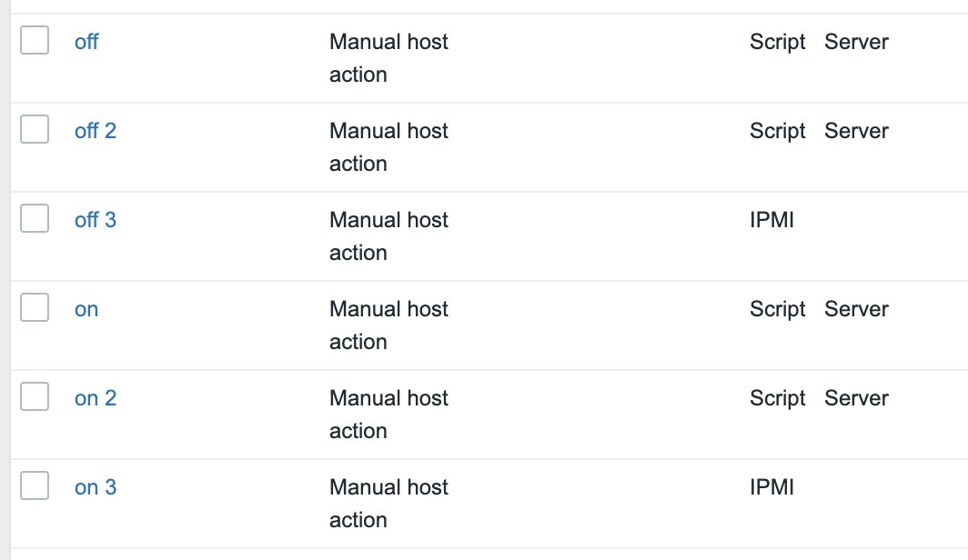
Task: Click the 'off 3' script name
Action: click(x=95, y=220)
